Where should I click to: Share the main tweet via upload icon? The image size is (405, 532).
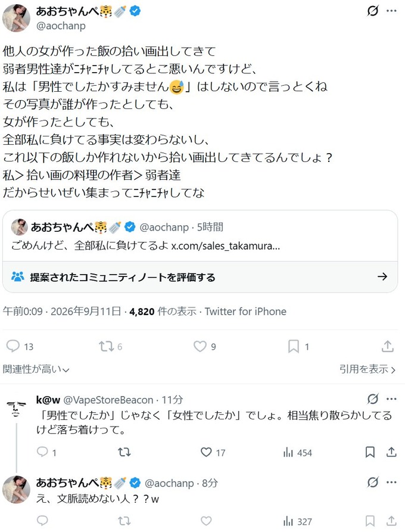click(x=388, y=346)
